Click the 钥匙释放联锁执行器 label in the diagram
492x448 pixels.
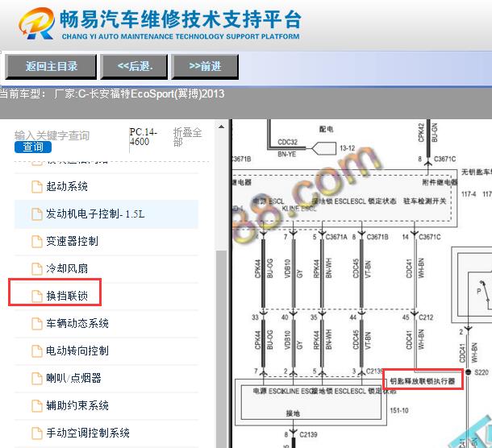point(423,381)
